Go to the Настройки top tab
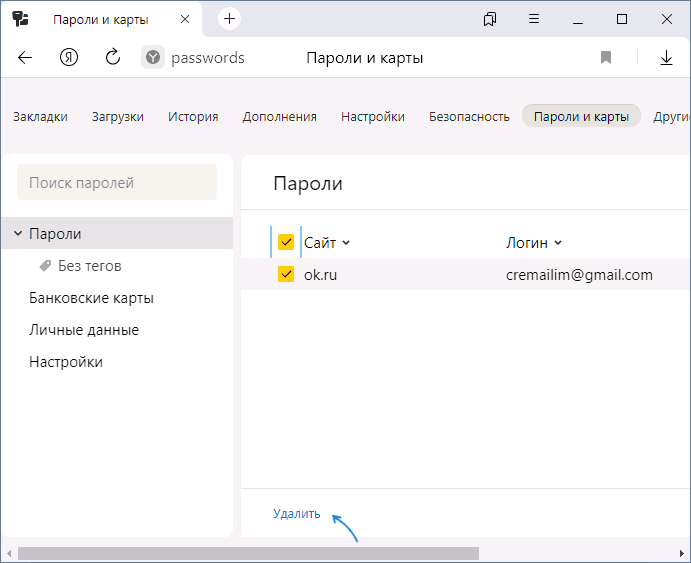Screen dimensions: 691x563 point(373,116)
